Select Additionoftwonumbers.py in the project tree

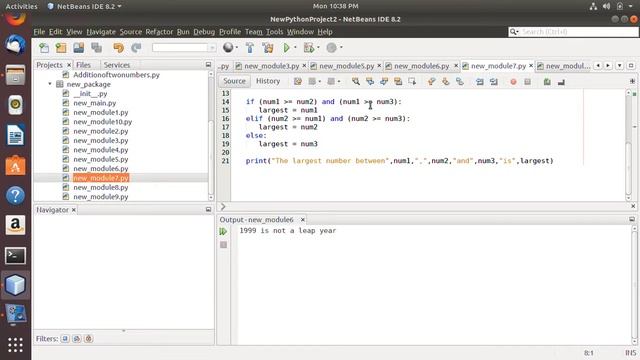click(x=116, y=75)
